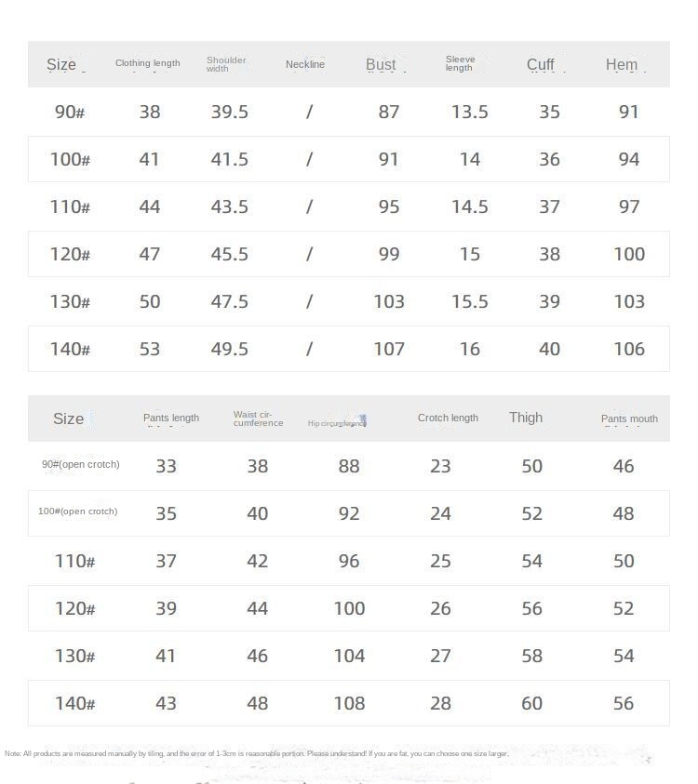Click the Hem column header
This screenshot has height=784, width=698.
point(622,64)
